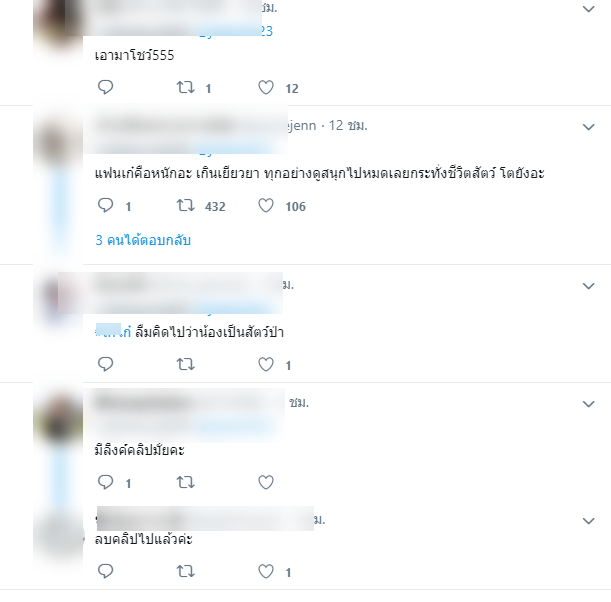
Task: Retweet the มีลิงค์คลิปมั้ยคะ tweet
Action: pyautogui.click(x=185, y=482)
